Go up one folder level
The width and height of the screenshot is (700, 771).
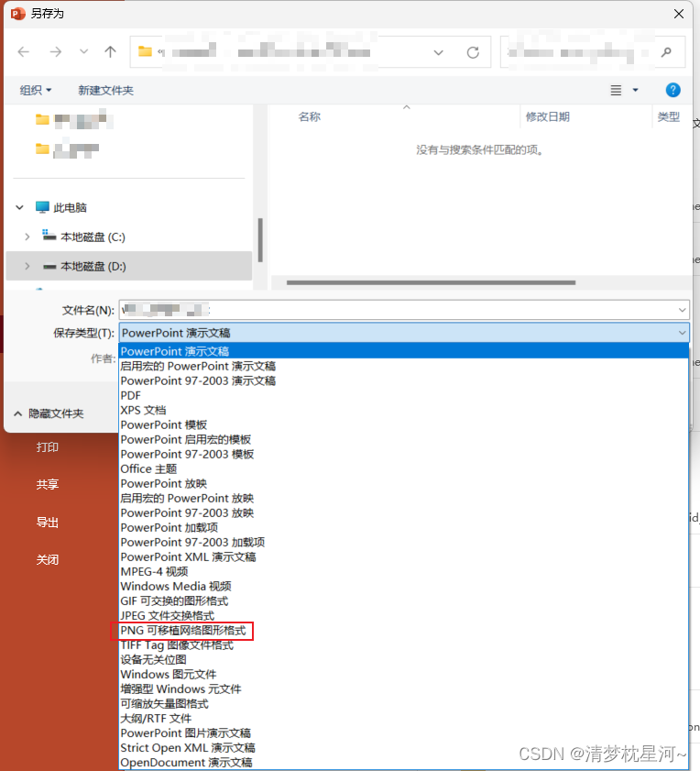(x=110, y=51)
